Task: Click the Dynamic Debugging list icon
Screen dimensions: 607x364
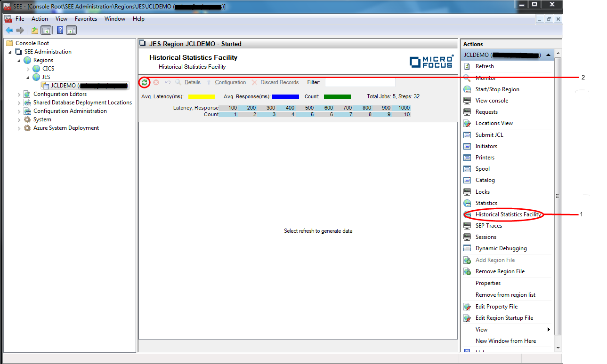Action: [x=467, y=248]
